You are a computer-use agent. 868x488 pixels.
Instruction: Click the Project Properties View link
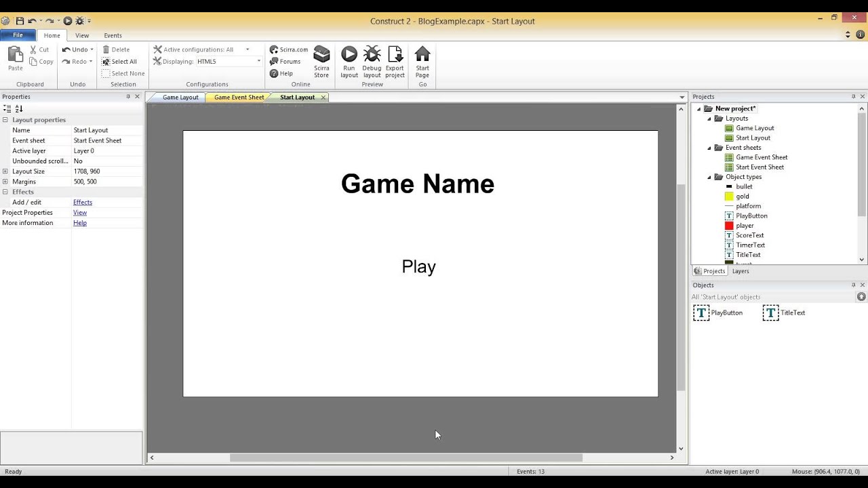coord(80,213)
